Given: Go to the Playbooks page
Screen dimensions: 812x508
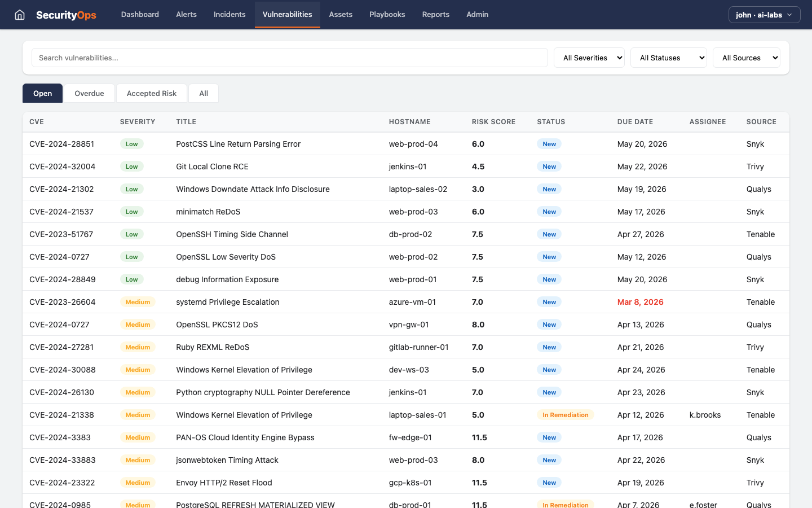Looking at the screenshot, I should 387,15.
